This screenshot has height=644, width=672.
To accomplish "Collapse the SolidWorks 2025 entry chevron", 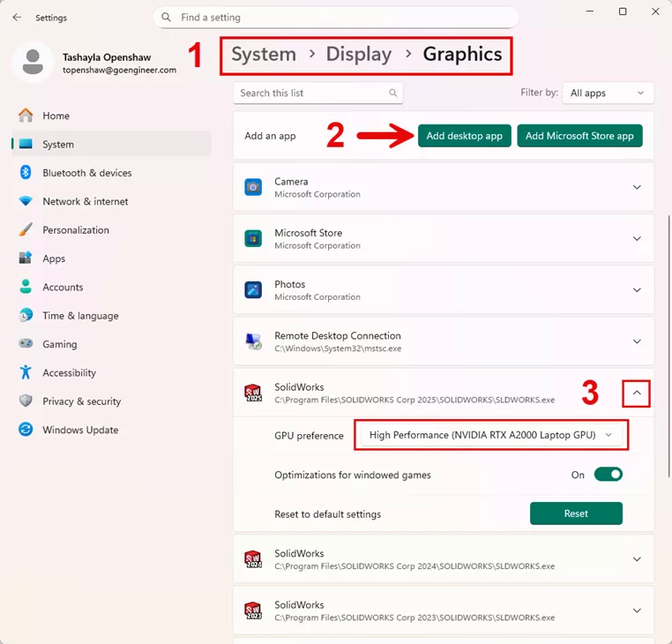I will coord(637,393).
